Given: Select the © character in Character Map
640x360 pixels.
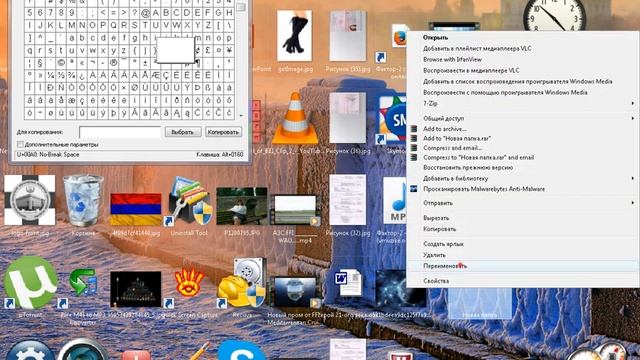Looking at the screenshot, I should click(61, 63).
